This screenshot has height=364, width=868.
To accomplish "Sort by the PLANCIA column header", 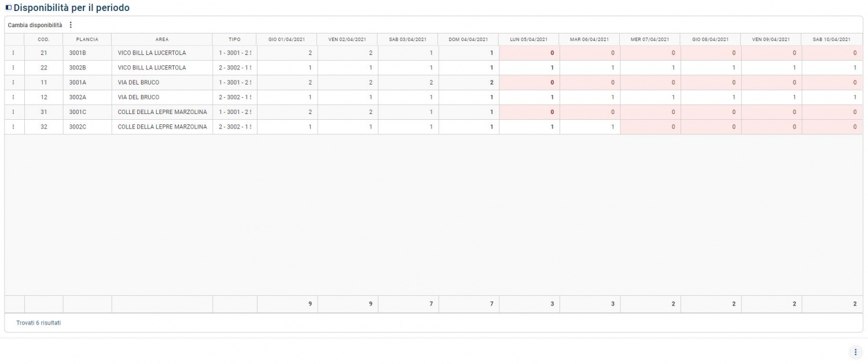I will (87, 39).
